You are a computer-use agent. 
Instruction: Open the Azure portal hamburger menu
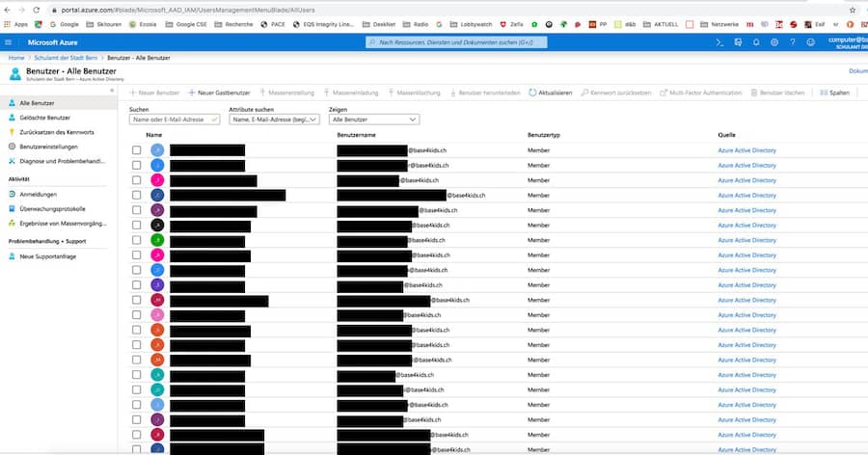point(8,42)
